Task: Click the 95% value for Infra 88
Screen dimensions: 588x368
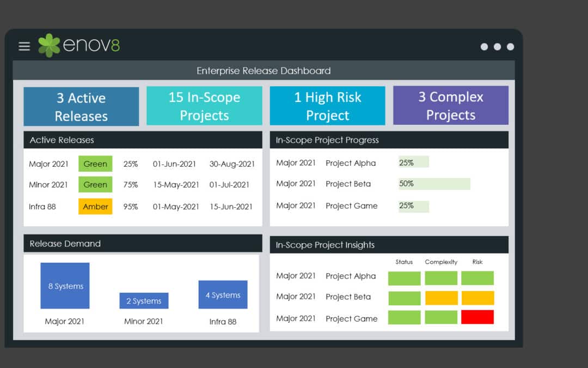Action: pyautogui.click(x=131, y=207)
